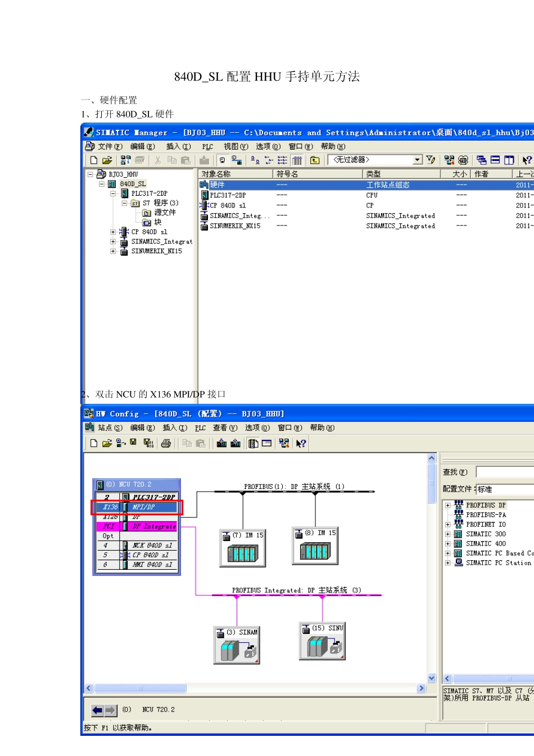Click the (7) IM 15 station icon
Viewport: 534px width, 756px height.
[x=242, y=548]
